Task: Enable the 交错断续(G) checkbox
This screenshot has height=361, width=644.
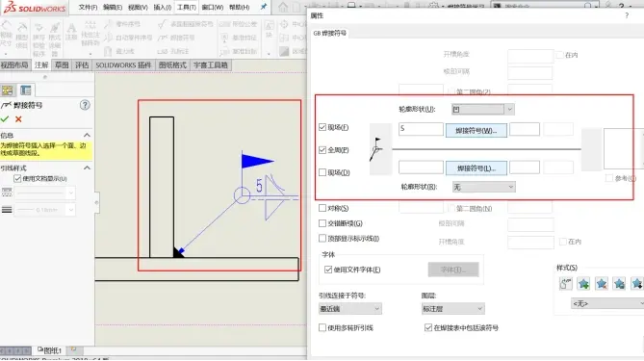Action: [322, 223]
